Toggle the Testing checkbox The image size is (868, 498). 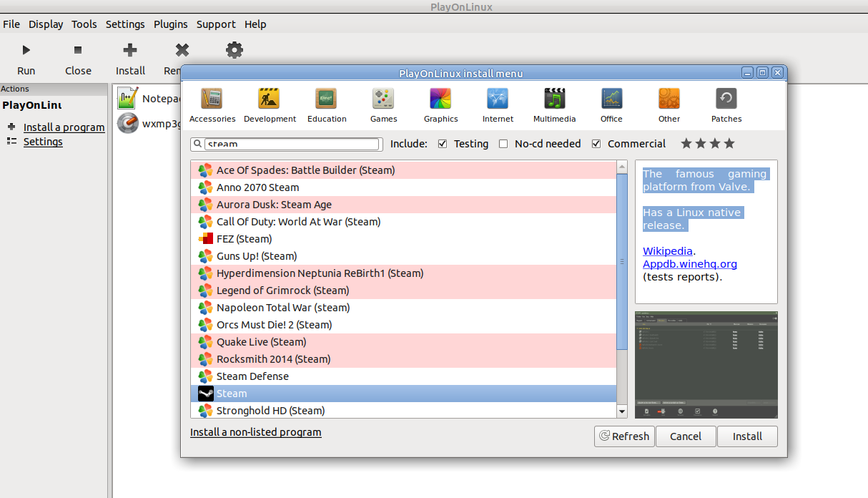[443, 144]
